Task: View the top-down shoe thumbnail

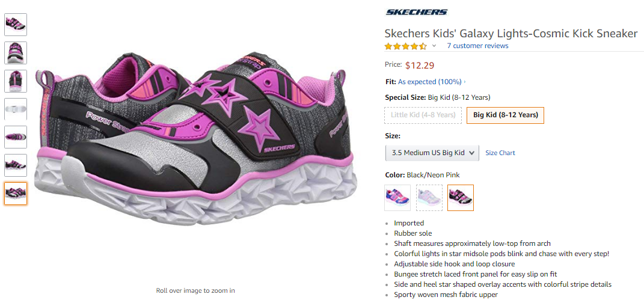Action: coord(16,137)
